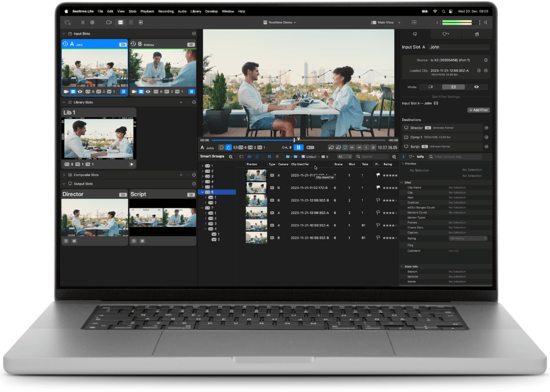Viewport: 550px width, 392px height.
Task: Toggle the circle button beside loop control
Action: (x=221, y=148)
